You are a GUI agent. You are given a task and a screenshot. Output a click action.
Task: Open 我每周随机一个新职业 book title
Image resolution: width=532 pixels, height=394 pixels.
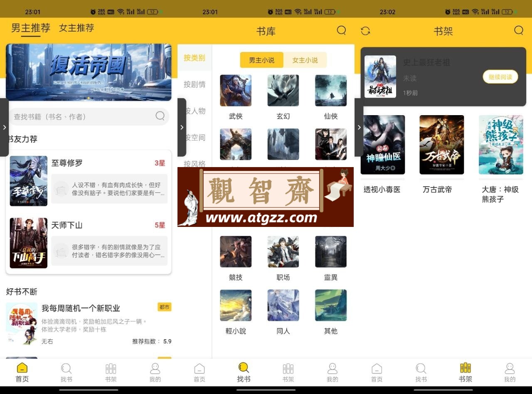point(81,308)
